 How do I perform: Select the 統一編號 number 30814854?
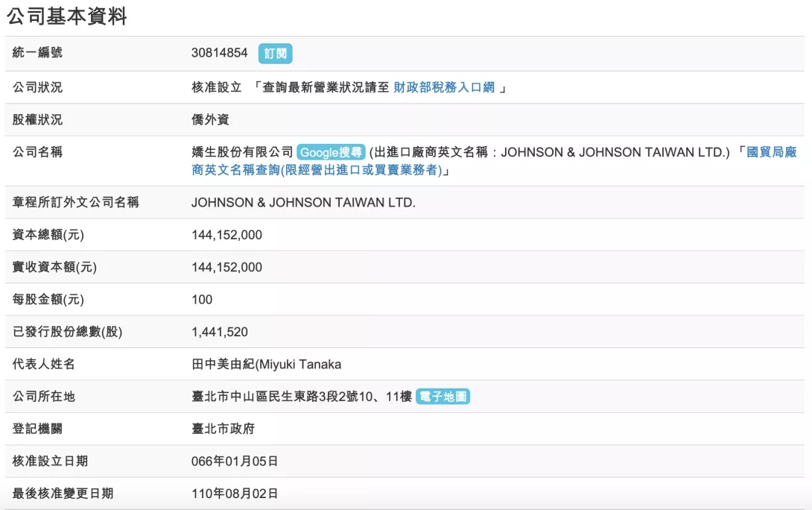tap(220, 53)
